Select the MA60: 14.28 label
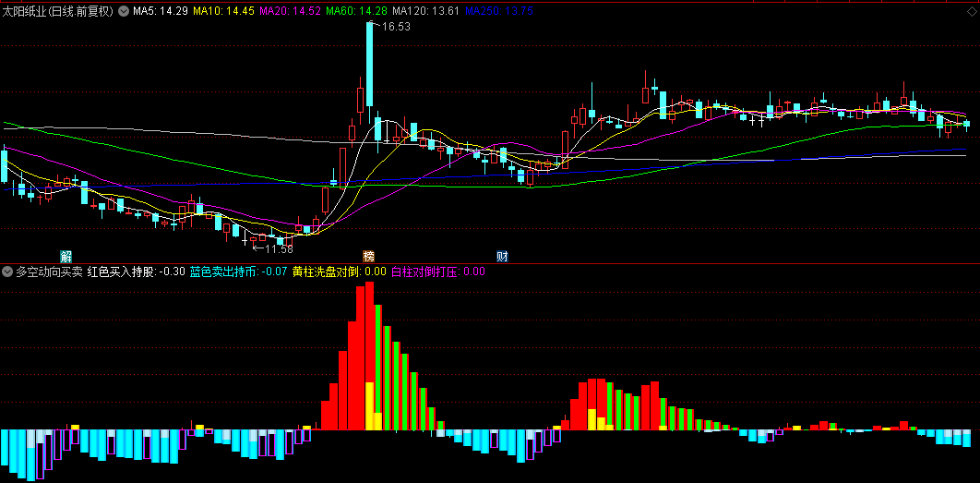 coord(357,11)
